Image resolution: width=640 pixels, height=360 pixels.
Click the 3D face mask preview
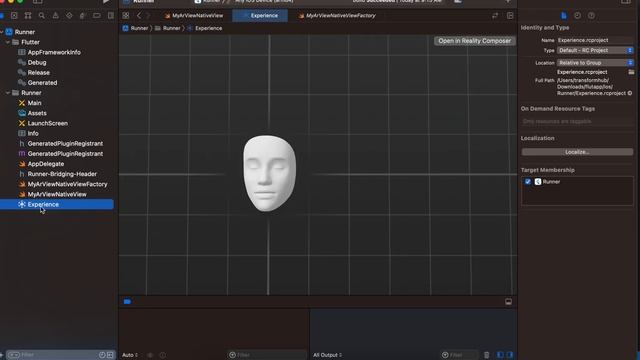click(269, 173)
